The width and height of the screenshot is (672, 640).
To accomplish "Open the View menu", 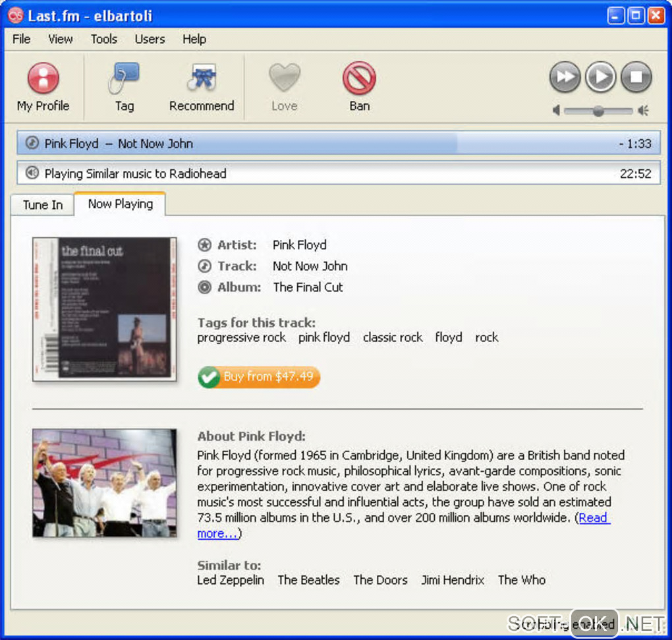I will coord(61,39).
